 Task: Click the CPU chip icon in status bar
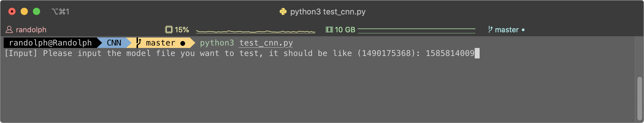(x=169, y=30)
